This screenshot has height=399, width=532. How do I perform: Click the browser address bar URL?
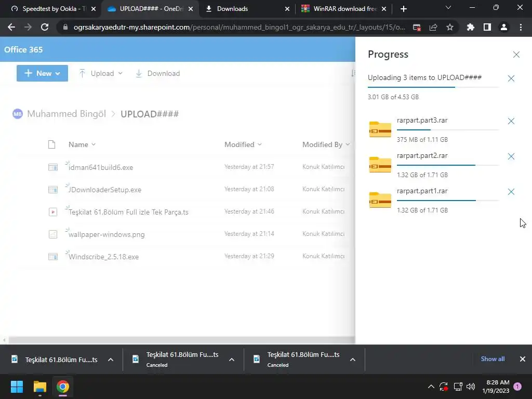[x=239, y=27]
